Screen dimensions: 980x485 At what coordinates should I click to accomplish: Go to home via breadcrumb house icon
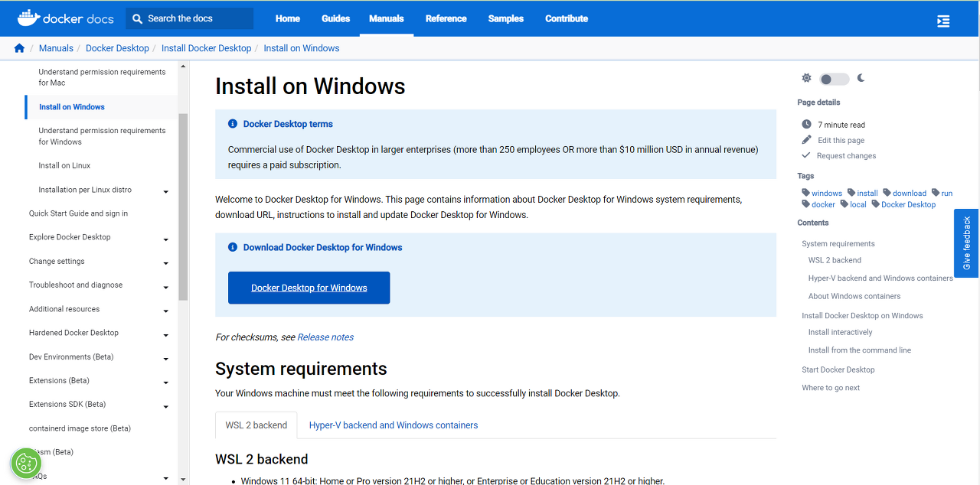[19, 48]
